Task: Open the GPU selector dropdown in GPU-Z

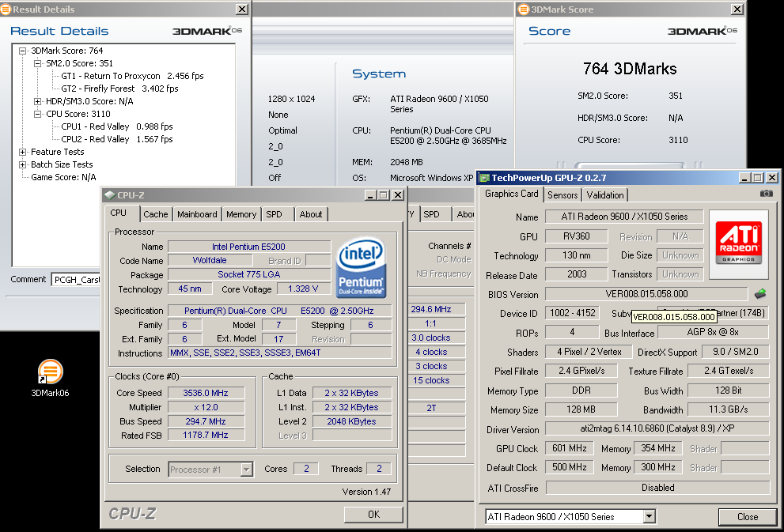Action: tap(649, 516)
